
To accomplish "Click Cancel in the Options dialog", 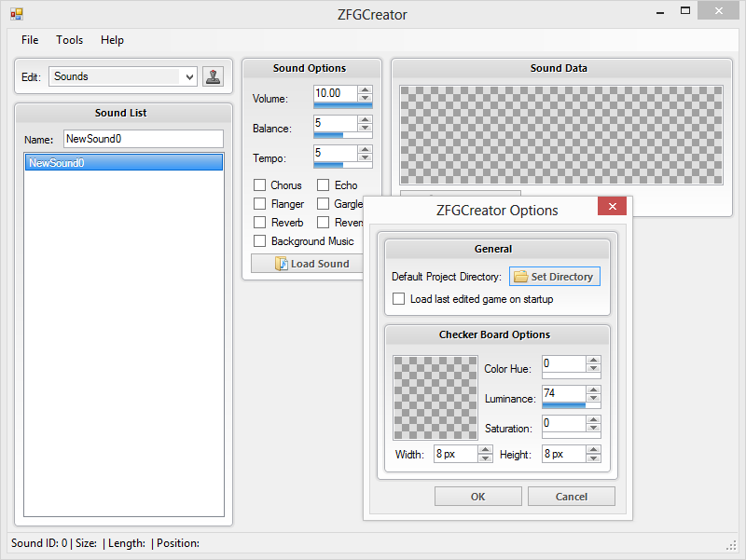I will (x=572, y=497).
